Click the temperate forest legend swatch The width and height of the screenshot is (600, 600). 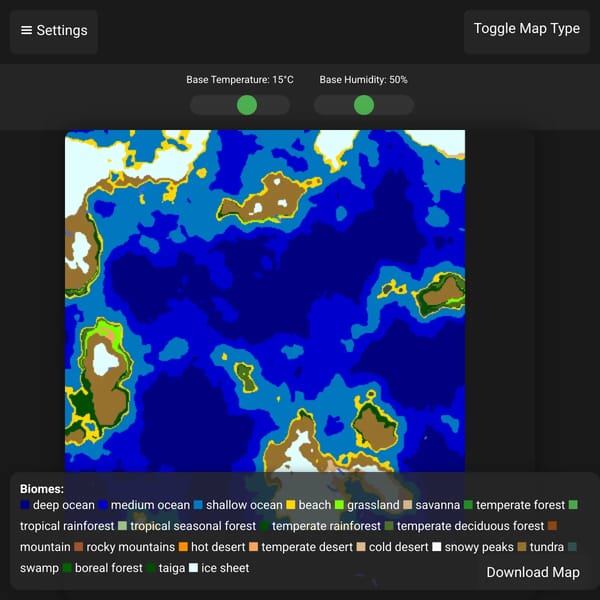coord(468,505)
